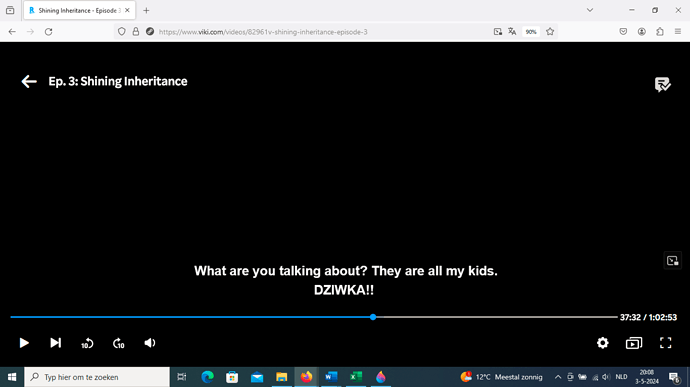Open the Mail app from the taskbar
Image resolution: width=690 pixels, height=387 pixels.
[x=257, y=377]
